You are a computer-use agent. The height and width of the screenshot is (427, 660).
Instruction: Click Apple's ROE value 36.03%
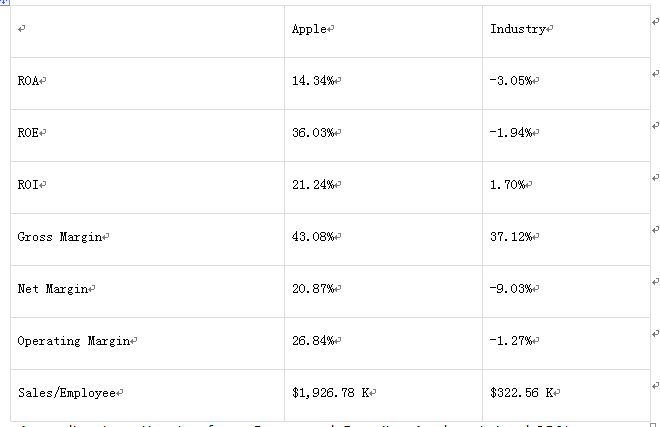pos(312,133)
